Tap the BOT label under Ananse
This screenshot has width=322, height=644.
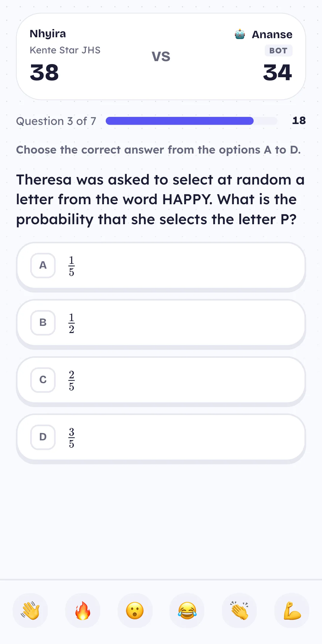pyautogui.click(x=278, y=51)
